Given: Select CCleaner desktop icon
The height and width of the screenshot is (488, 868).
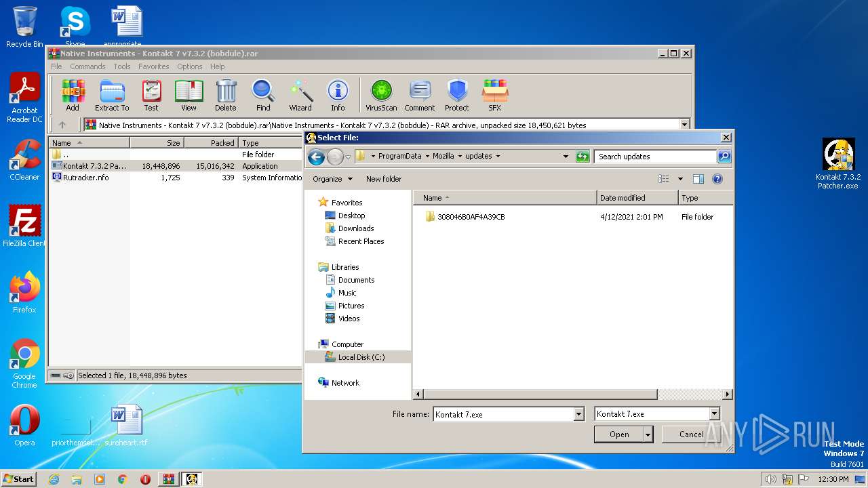Looking at the screenshot, I should 24,160.
